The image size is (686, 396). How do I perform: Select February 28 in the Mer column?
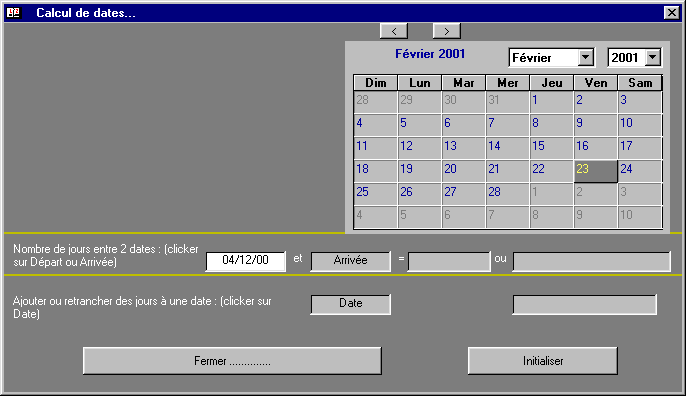(x=508, y=194)
